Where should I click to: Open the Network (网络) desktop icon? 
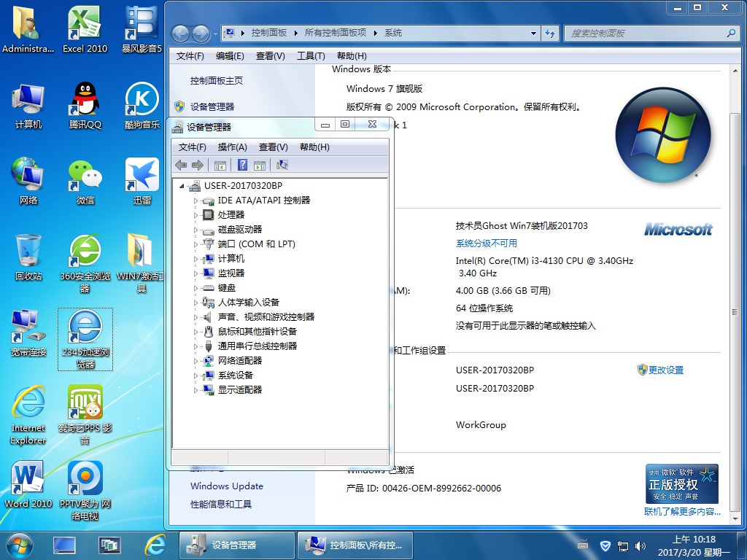point(28,182)
